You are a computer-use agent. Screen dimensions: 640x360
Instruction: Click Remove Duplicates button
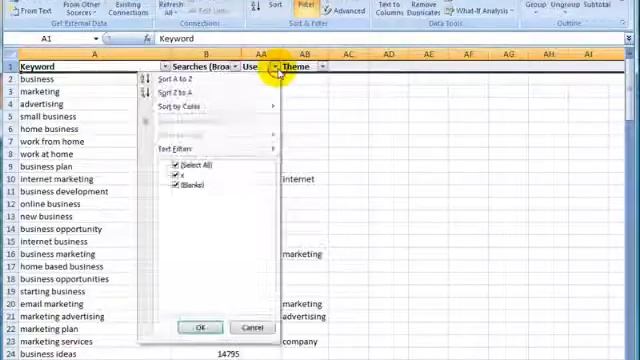424,8
